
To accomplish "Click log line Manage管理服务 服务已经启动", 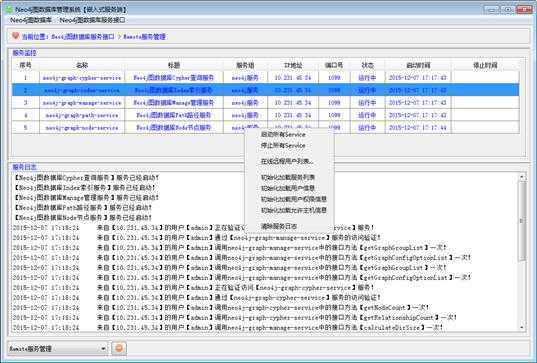I will click(x=87, y=198).
